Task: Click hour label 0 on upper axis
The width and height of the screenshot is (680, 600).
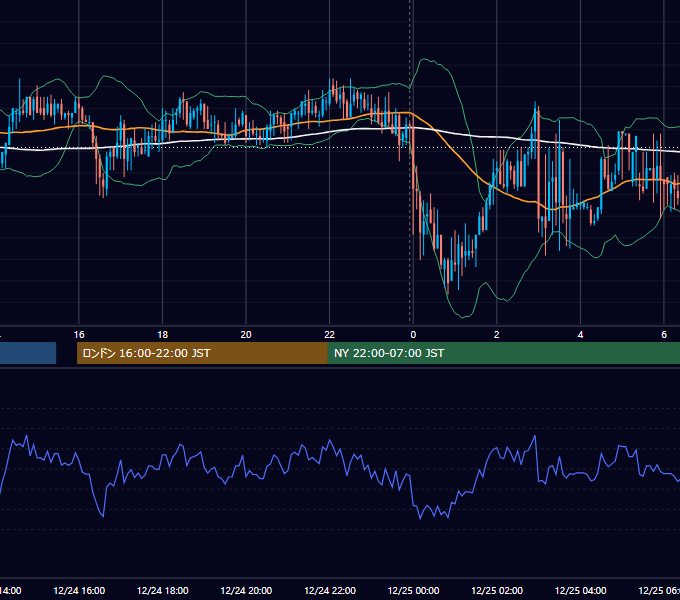Action: coord(413,335)
